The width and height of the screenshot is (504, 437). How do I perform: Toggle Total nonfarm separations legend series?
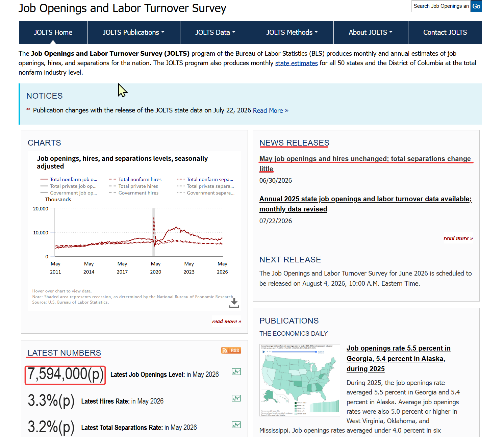coord(205,179)
